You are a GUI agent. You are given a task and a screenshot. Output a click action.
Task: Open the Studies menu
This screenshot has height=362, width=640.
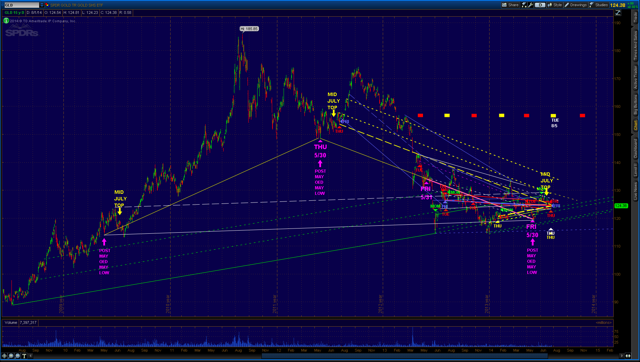click(x=599, y=5)
